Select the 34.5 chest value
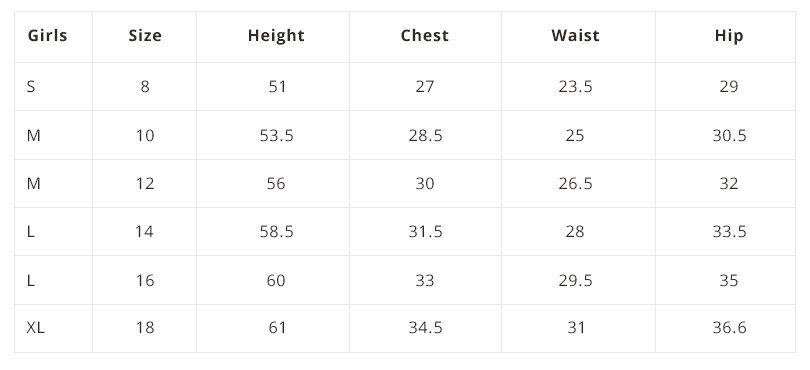Image resolution: width=810 pixels, height=370 pixels. [x=425, y=328]
